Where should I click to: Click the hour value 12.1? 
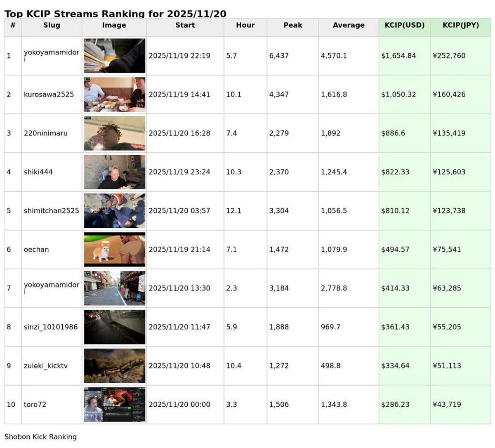coord(233,211)
